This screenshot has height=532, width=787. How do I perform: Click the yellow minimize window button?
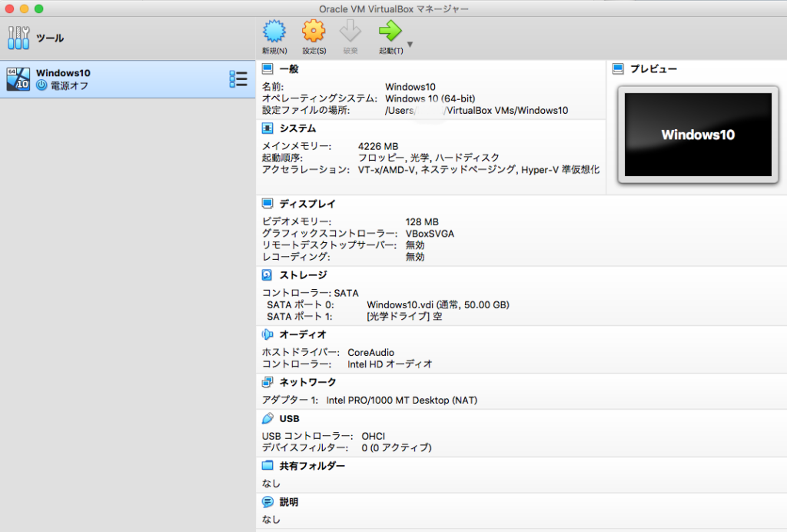coord(24,8)
